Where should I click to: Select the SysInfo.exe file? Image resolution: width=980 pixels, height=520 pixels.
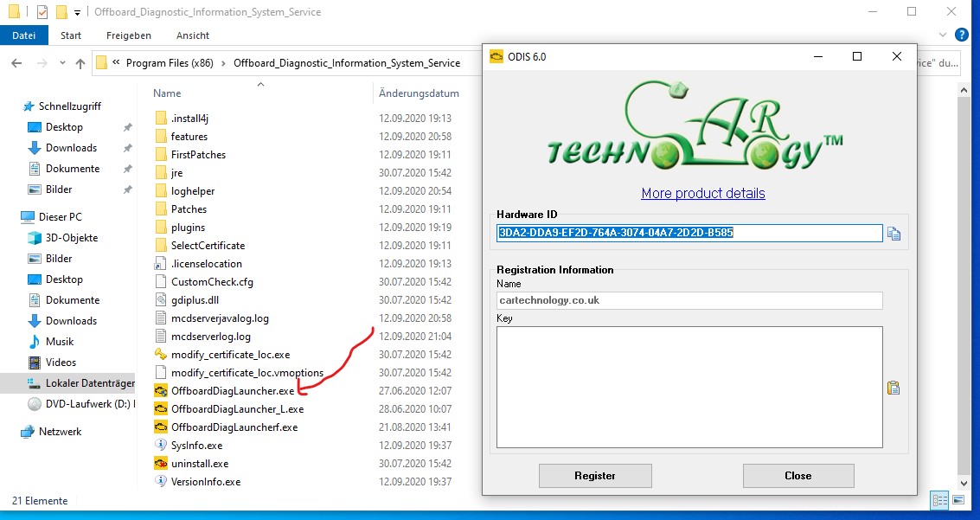point(197,445)
